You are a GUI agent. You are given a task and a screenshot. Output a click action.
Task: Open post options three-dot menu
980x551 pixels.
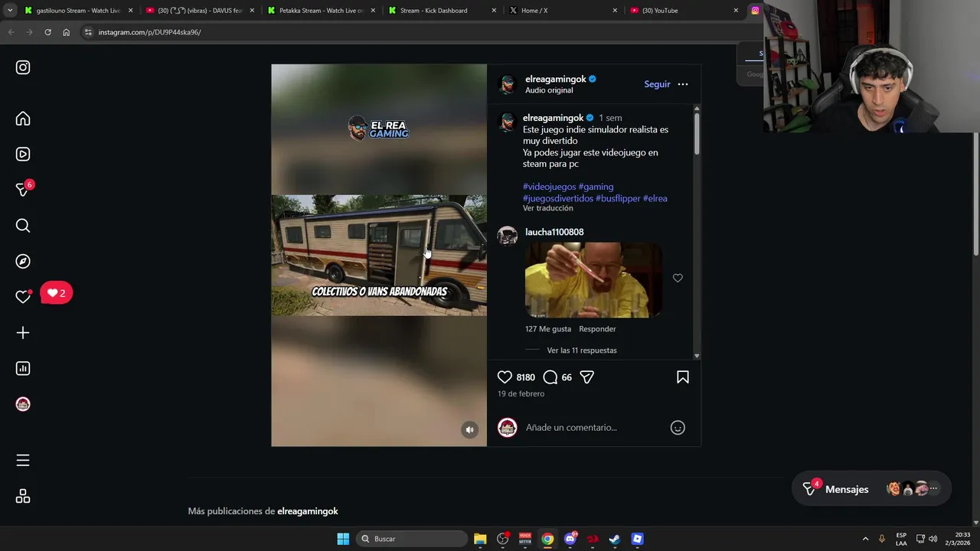click(x=683, y=84)
